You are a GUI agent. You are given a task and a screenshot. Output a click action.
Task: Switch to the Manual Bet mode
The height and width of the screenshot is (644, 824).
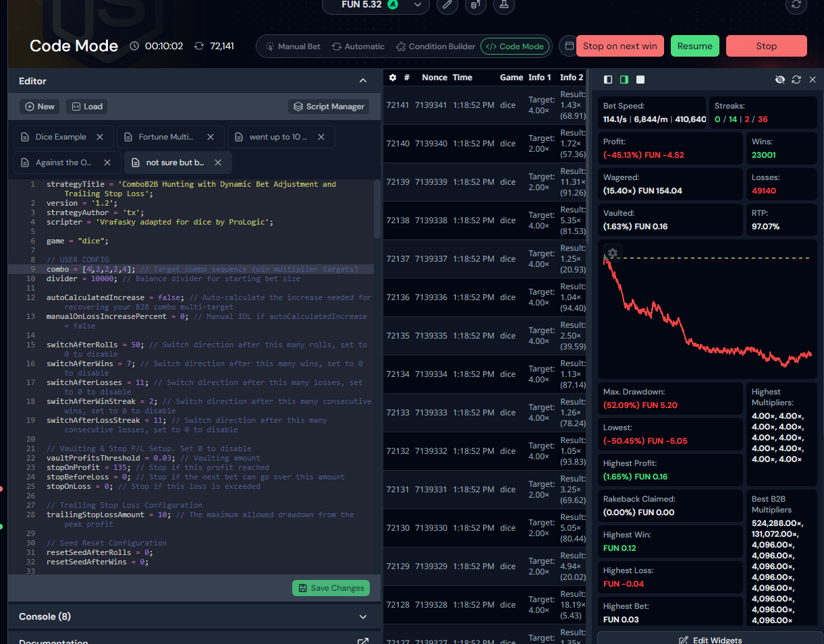(x=293, y=47)
